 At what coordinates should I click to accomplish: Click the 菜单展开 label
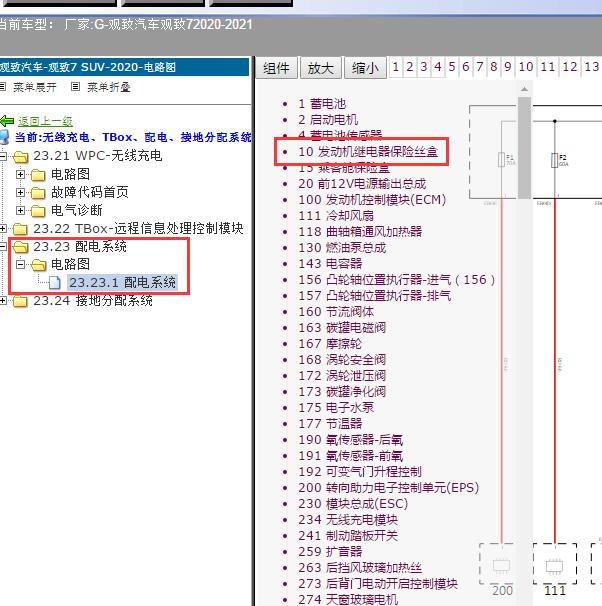35,87
